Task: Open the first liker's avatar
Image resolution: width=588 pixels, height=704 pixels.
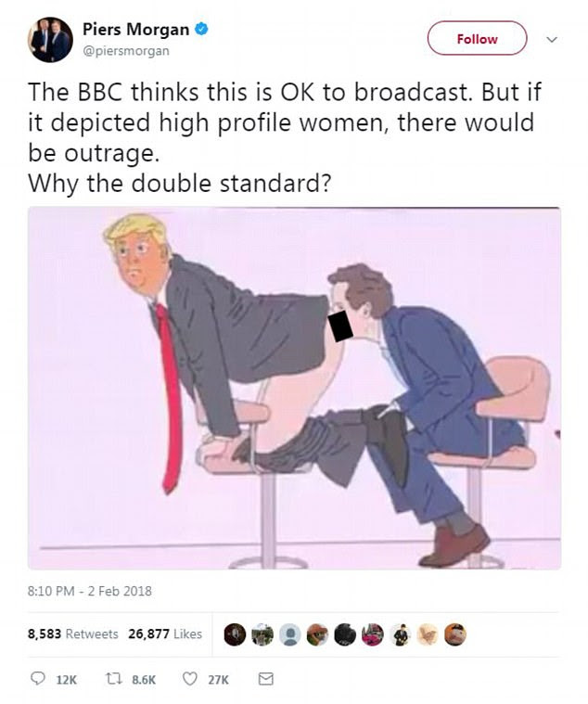Action: click(235, 634)
